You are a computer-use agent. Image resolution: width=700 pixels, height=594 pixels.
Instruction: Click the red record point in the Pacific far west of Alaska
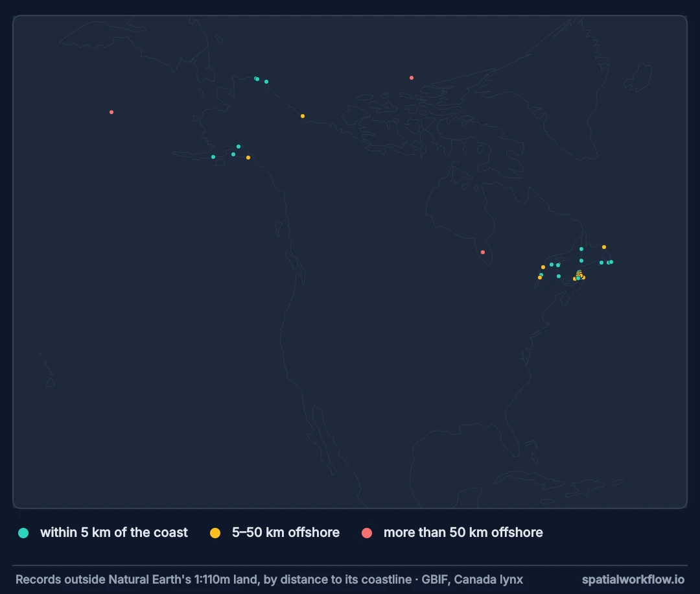tap(111, 112)
